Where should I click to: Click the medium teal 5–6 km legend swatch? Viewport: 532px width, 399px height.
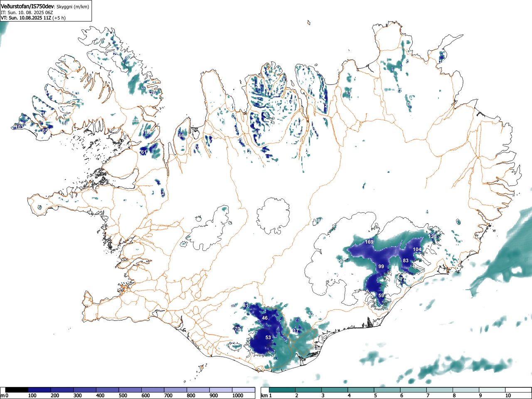pyautogui.click(x=388, y=390)
